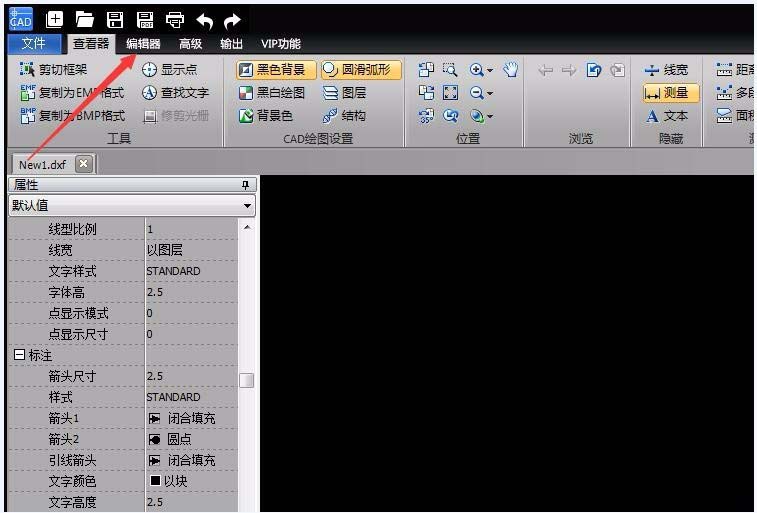Pin the 属性 properties panel
This screenshot has width=757, height=513.
(245, 185)
